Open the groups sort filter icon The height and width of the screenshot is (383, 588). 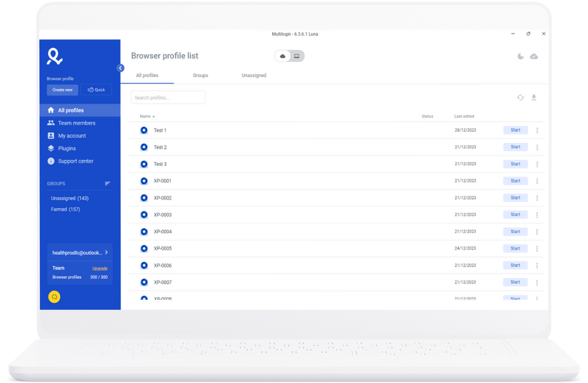point(107,183)
